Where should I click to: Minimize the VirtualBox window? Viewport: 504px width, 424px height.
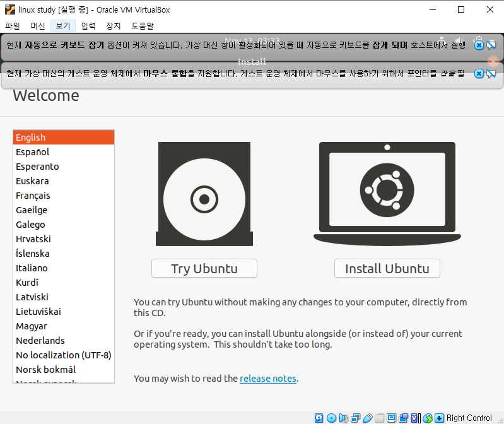coord(433,9)
